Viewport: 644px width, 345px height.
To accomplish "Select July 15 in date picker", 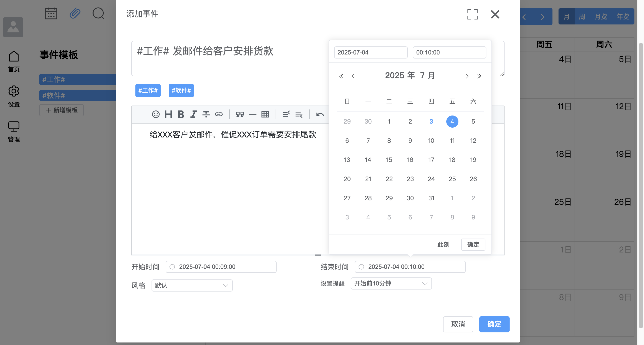I will coord(389,160).
